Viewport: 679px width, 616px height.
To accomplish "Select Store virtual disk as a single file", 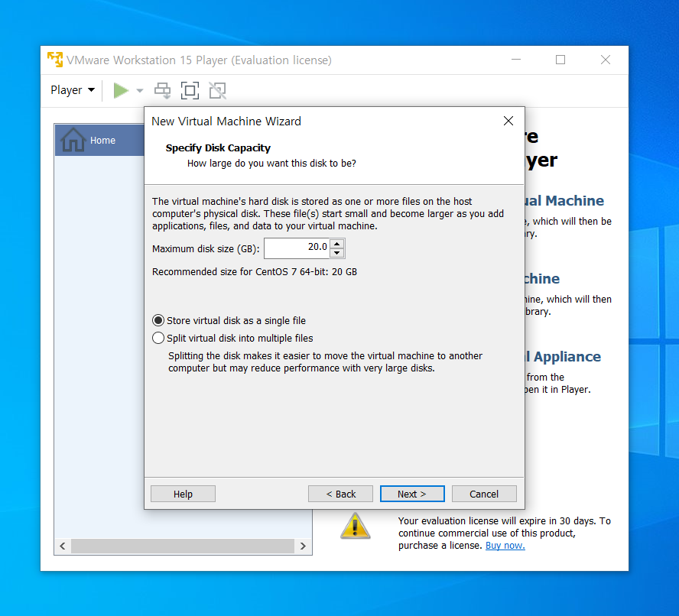I will [229, 320].
